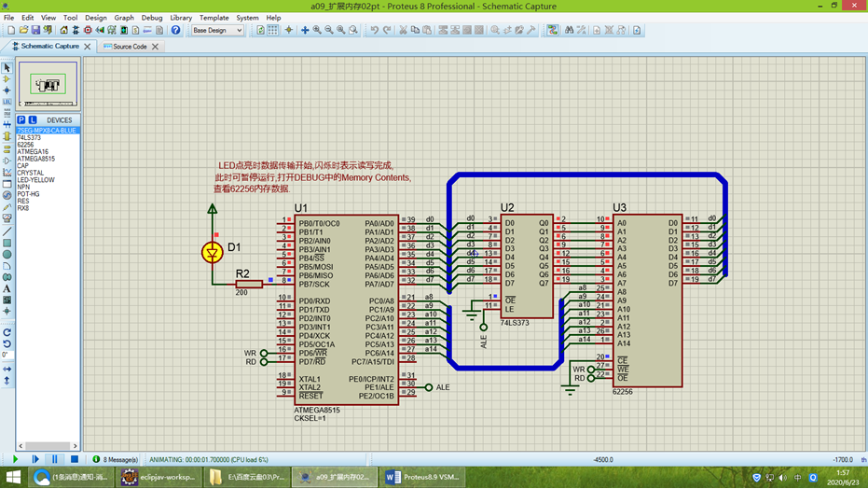868x489 pixels.
Task: Open the Debug menu
Action: (151, 18)
